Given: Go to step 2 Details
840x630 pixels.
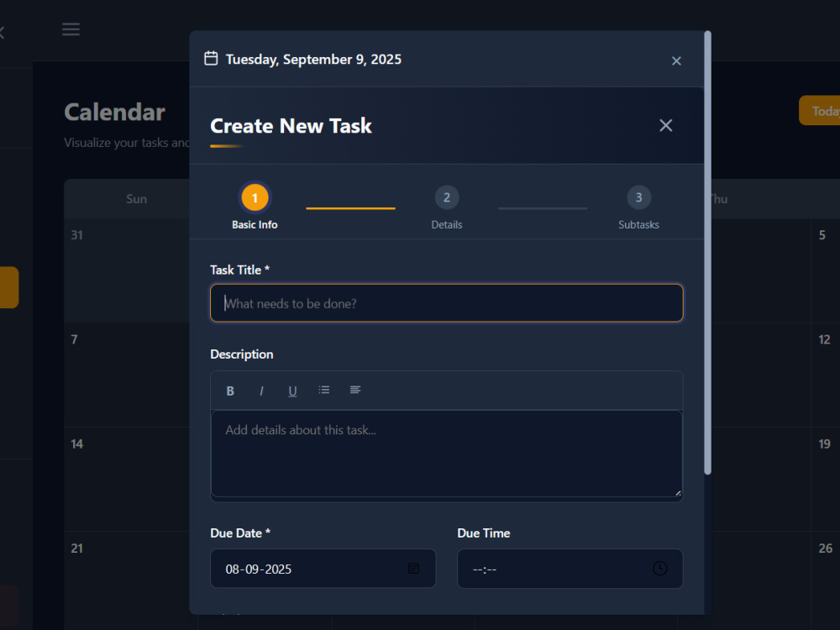Looking at the screenshot, I should (447, 207).
